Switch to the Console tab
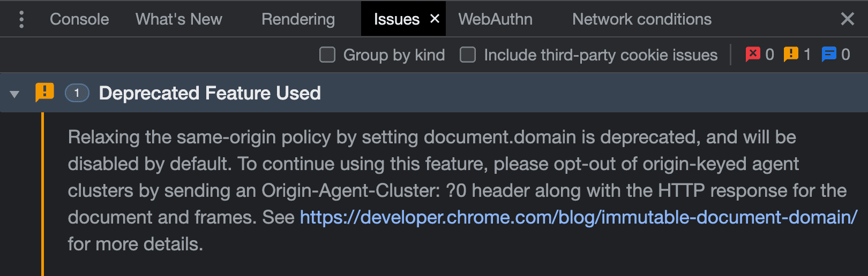This screenshot has width=868, height=276. tap(79, 19)
